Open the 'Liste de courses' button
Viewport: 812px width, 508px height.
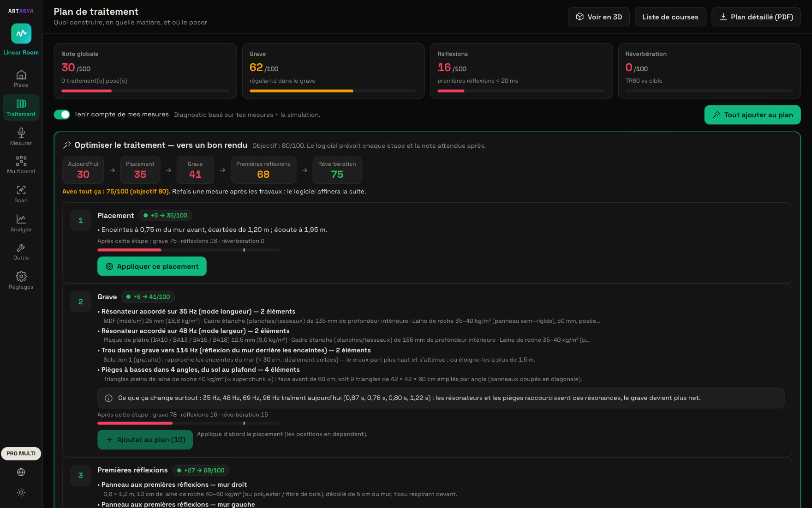tap(670, 17)
